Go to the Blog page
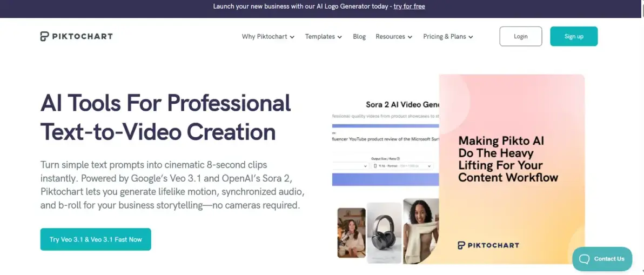This screenshot has width=644, height=275. [x=359, y=37]
